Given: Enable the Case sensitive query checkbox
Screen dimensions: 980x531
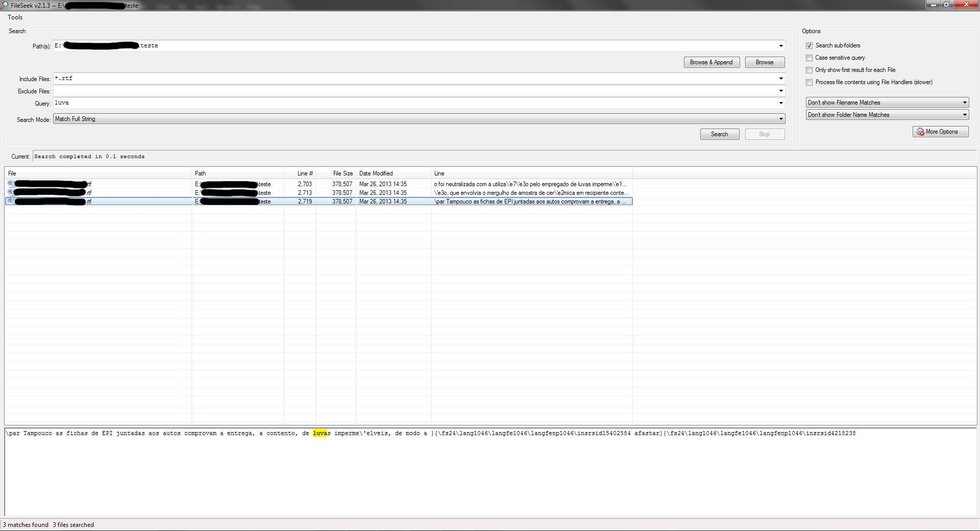Looking at the screenshot, I should coord(809,58).
